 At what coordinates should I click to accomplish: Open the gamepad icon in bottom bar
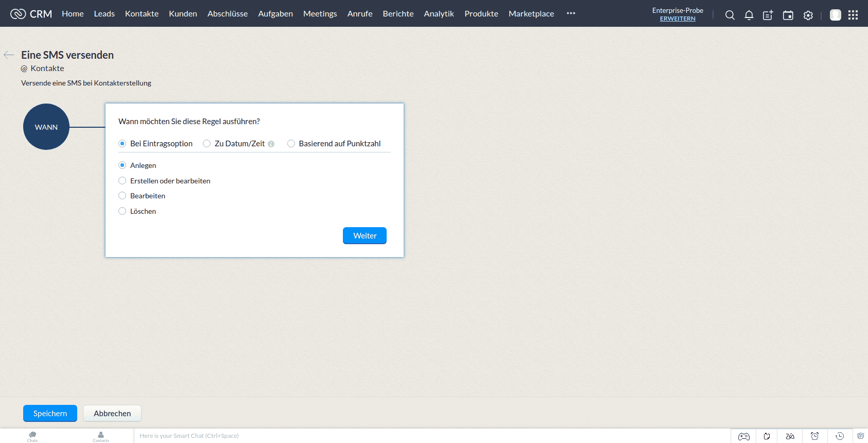tap(743, 436)
